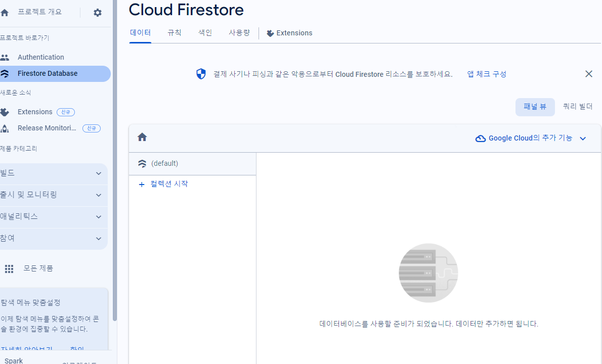Image resolution: width=602 pixels, height=364 pixels.
Task: Click the 제품 카테고리 section label
Action: (18, 149)
